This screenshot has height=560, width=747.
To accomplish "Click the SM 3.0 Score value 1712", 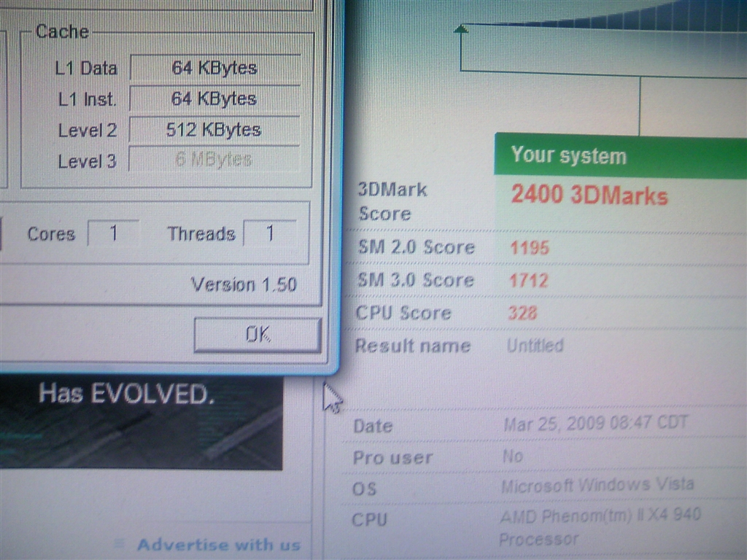I will (529, 281).
